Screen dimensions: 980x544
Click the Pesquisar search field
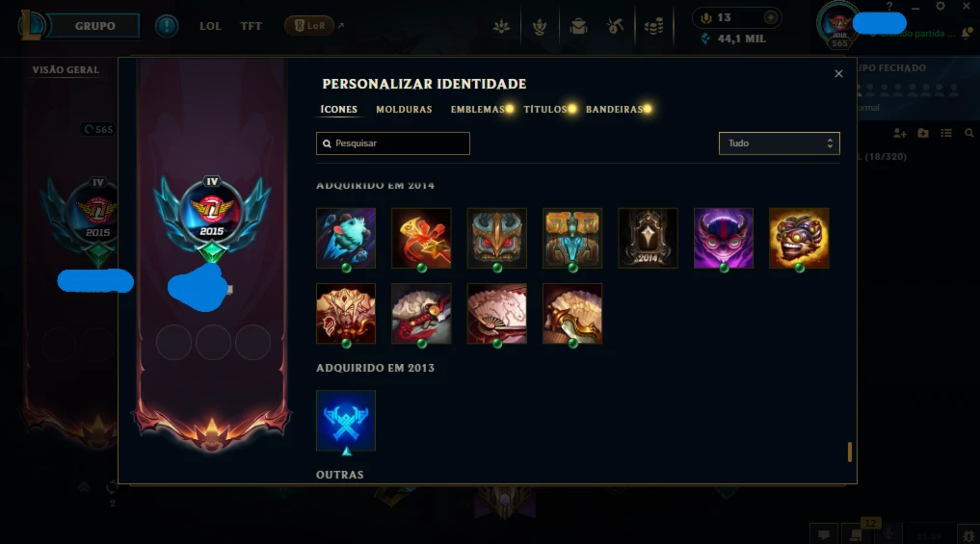pos(392,143)
